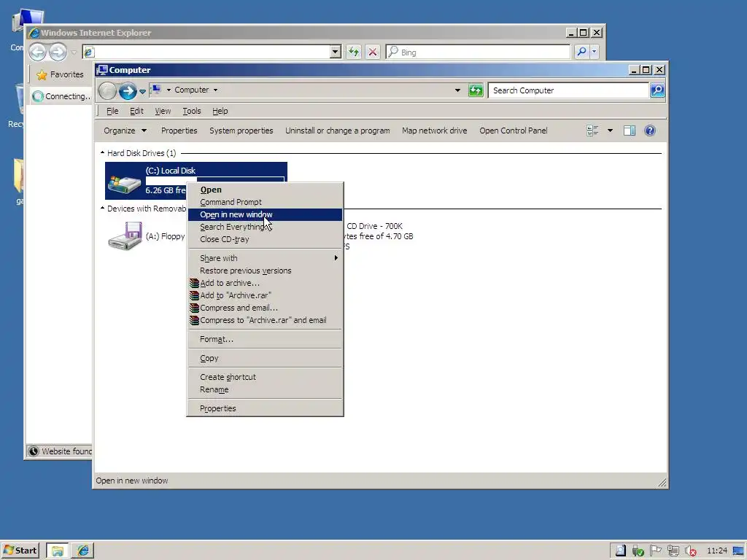
Task: Click the blue Help question-mark icon
Action: pyautogui.click(x=650, y=131)
